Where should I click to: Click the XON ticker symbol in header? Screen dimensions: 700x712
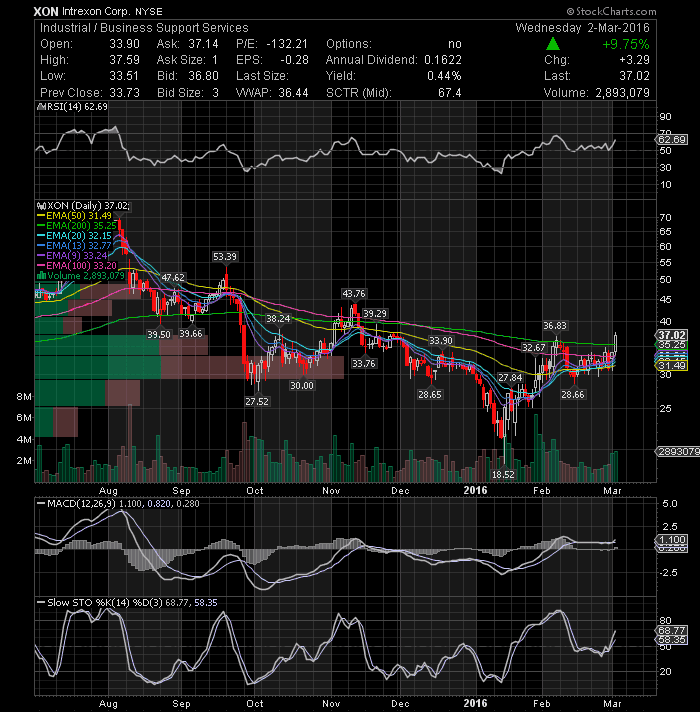pos(46,11)
